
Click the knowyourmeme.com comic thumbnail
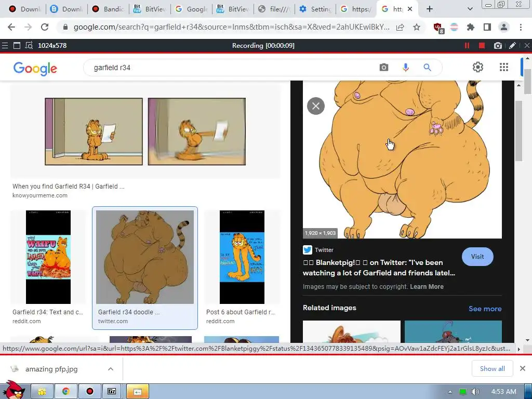pyautogui.click(x=145, y=131)
